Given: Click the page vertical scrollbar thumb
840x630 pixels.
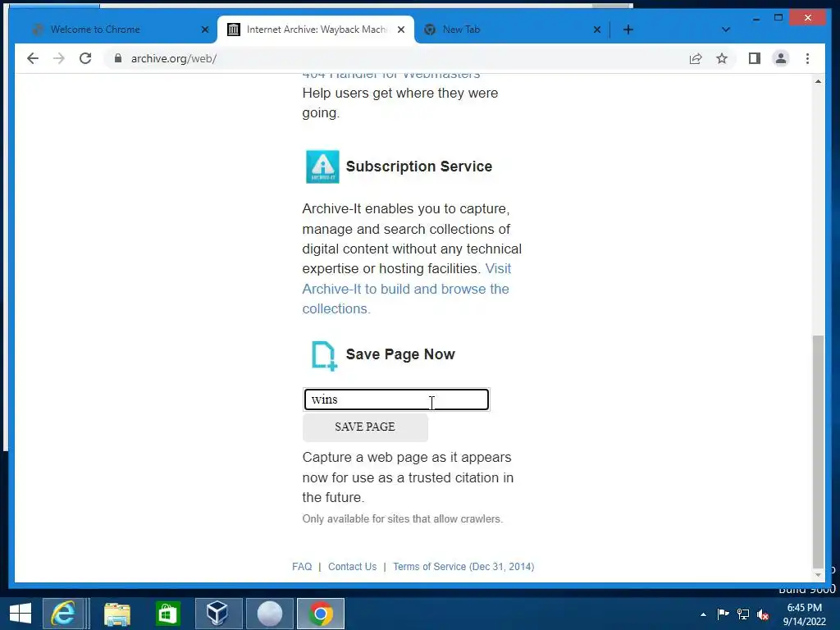Looking at the screenshot, I should click(x=818, y=451).
